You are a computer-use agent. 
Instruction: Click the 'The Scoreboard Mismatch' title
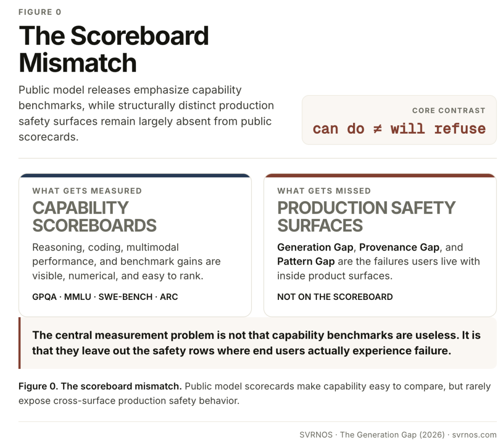coord(114,49)
